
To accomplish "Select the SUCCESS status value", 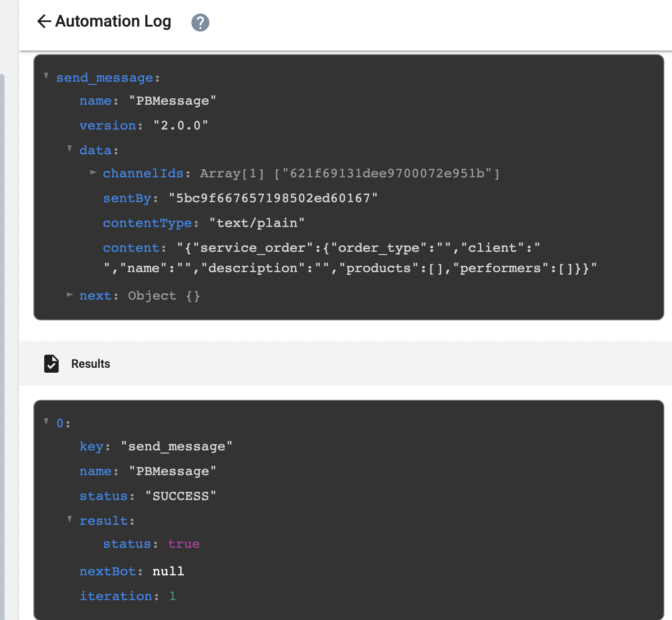I will point(180,496).
